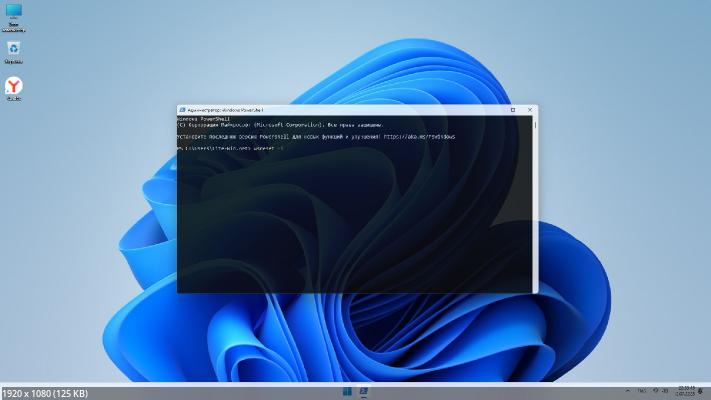Image resolution: width=711 pixels, height=400 pixels.
Task: Maximize the PowerShell window
Action: (513, 110)
